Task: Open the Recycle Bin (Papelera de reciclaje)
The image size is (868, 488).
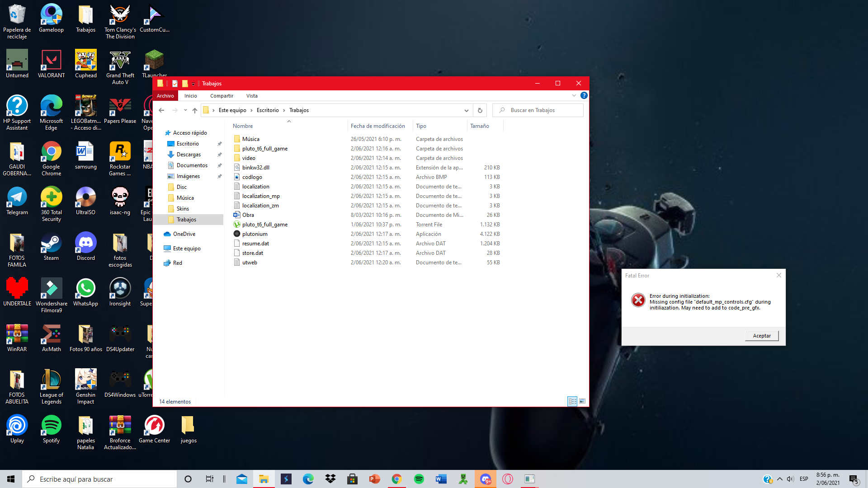Action: click(x=17, y=22)
